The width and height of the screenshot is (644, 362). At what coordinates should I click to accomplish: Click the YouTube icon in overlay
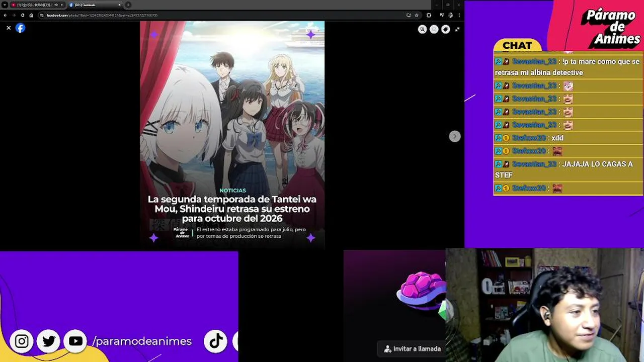pos(75,341)
